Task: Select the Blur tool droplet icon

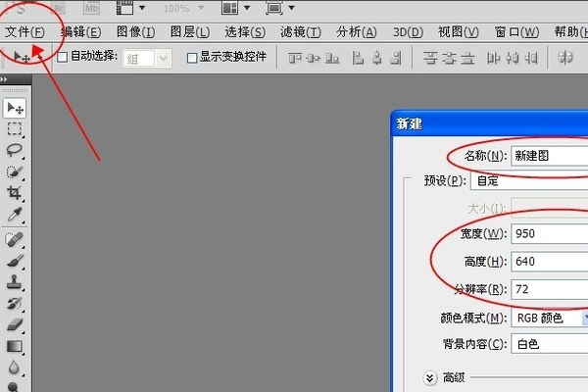Action: click(x=15, y=367)
